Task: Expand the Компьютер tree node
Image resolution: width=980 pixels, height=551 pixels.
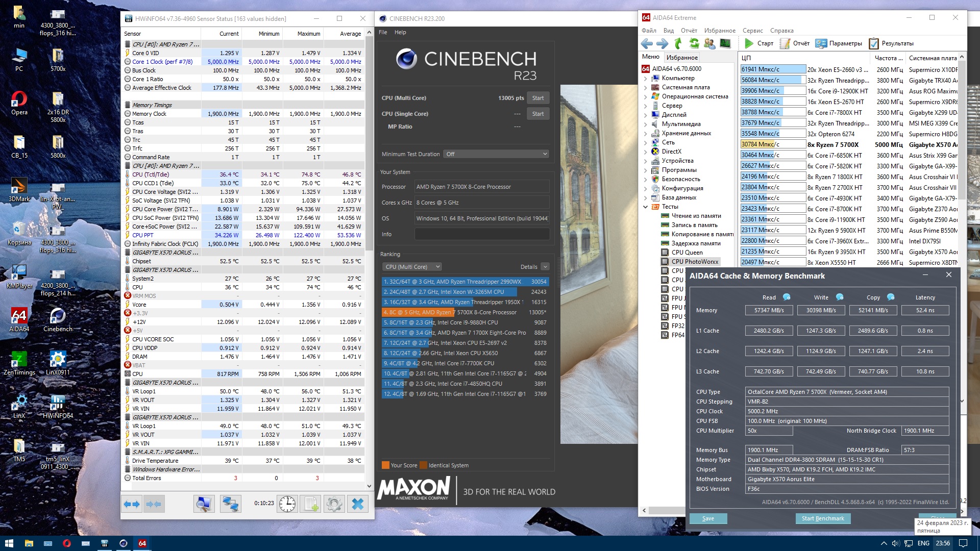Action: pyautogui.click(x=646, y=79)
